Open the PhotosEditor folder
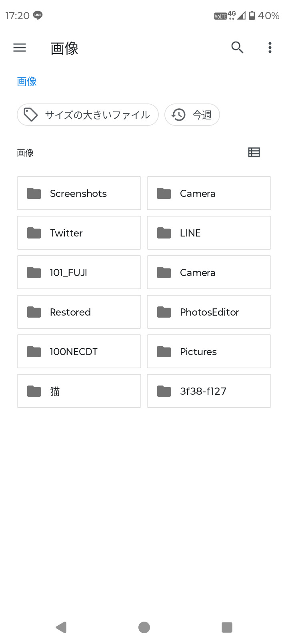288x644 pixels. tap(209, 312)
